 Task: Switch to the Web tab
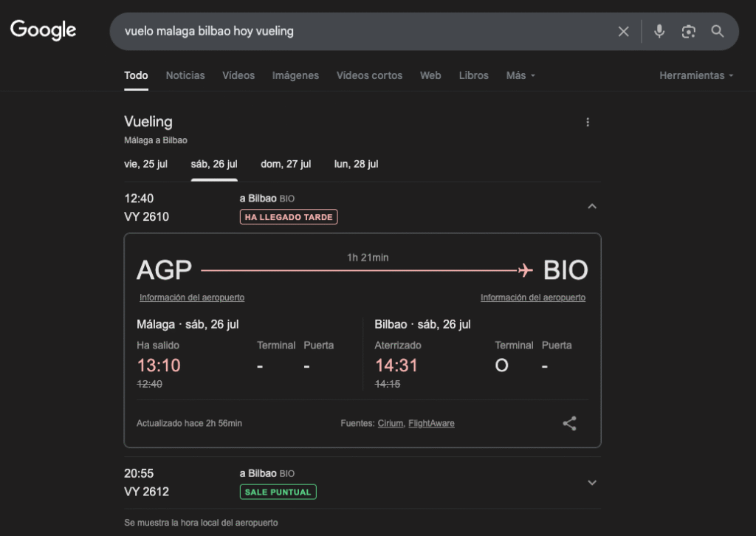coord(430,76)
